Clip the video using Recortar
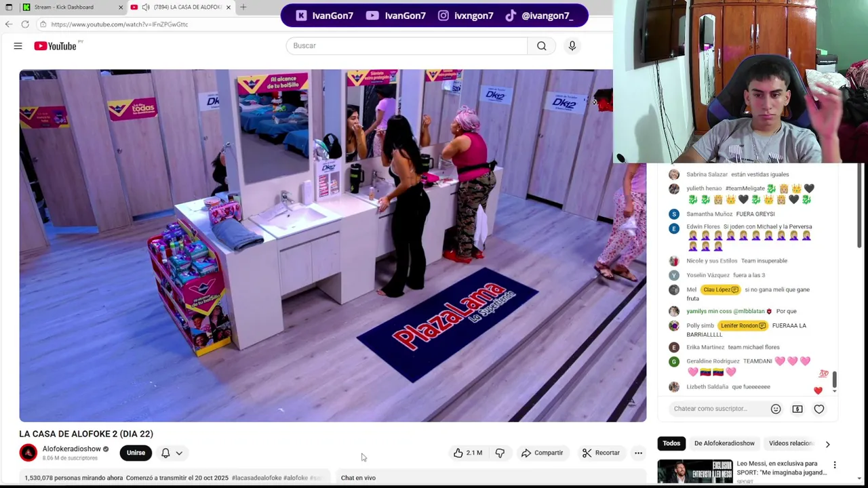 click(x=601, y=453)
